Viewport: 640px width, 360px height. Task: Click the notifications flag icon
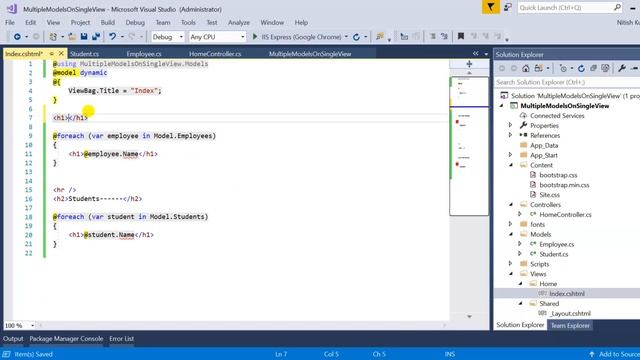[x=491, y=7]
